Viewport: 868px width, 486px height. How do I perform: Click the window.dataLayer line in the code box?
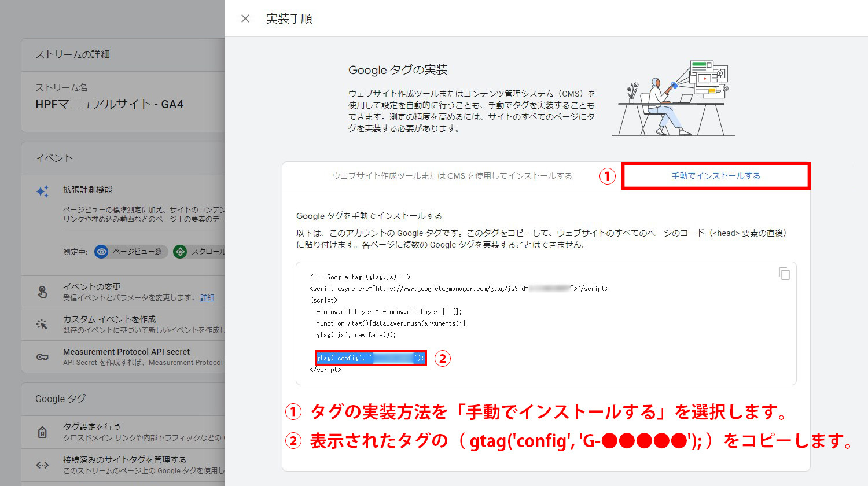point(389,311)
